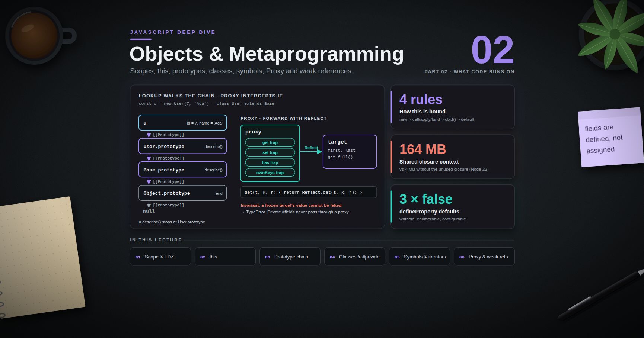Open the Classes & #private lecture card
Viewport: 644px width, 338px height.
pyautogui.click(x=354, y=257)
